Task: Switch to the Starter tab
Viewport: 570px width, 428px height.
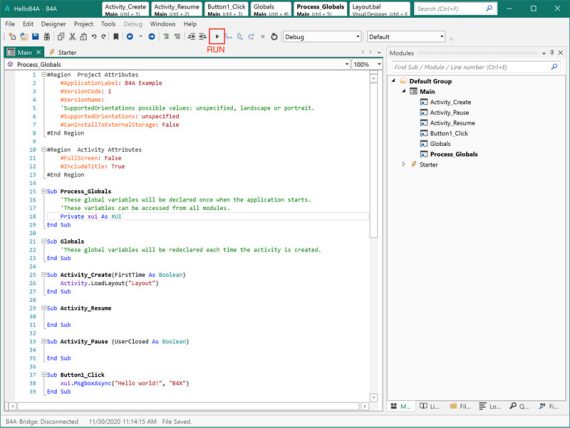Action: pyautogui.click(x=63, y=52)
